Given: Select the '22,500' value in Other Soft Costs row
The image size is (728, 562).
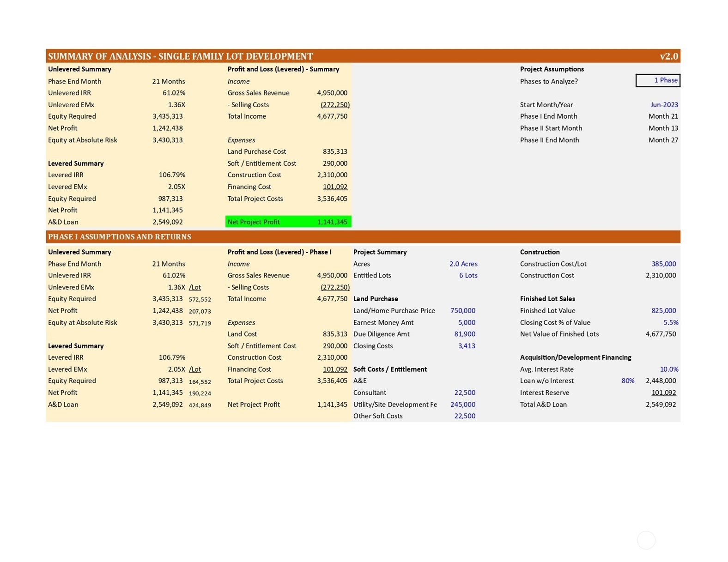Looking at the screenshot, I should point(465,416).
